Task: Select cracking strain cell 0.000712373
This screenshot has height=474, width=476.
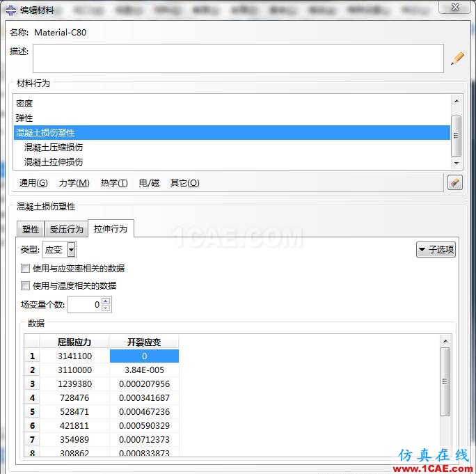Action: click(x=144, y=439)
